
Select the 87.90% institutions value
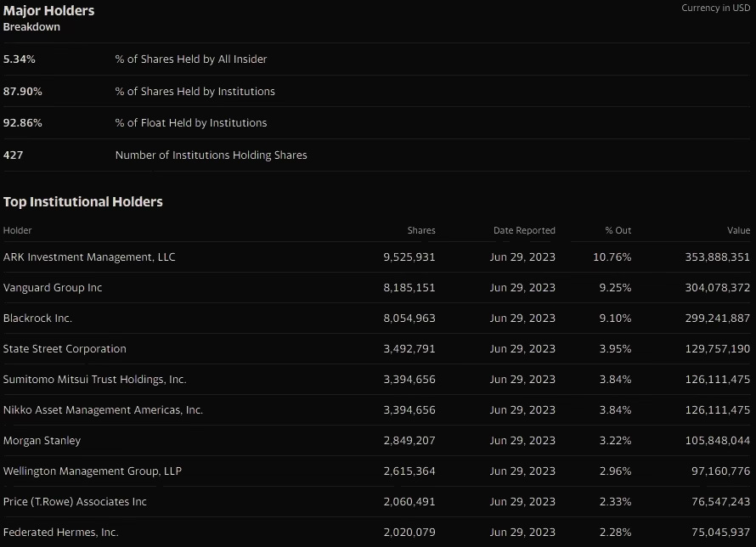[x=23, y=92]
